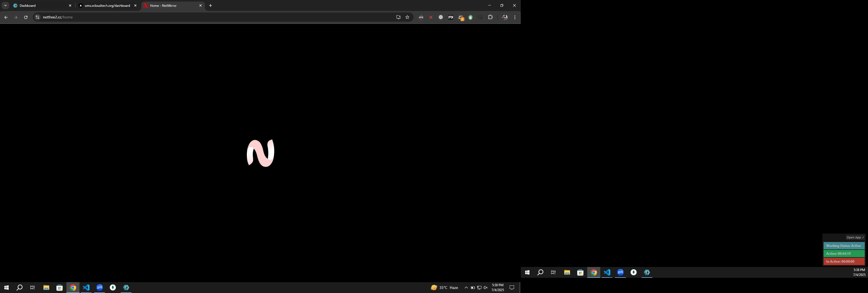Image resolution: width=868 pixels, height=293 pixels.
Task: Click Open App in the tracker widget
Action: tap(855, 237)
